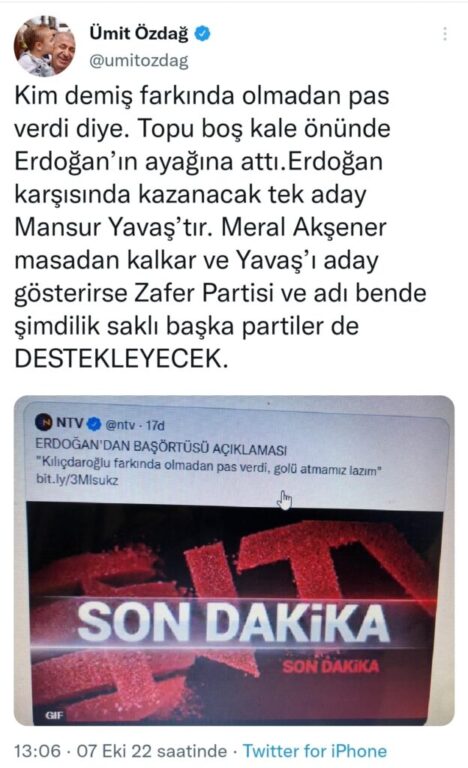Click the hand cursor icon in the image
The height and width of the screenshot is (768, 468).
pos(284,500)
